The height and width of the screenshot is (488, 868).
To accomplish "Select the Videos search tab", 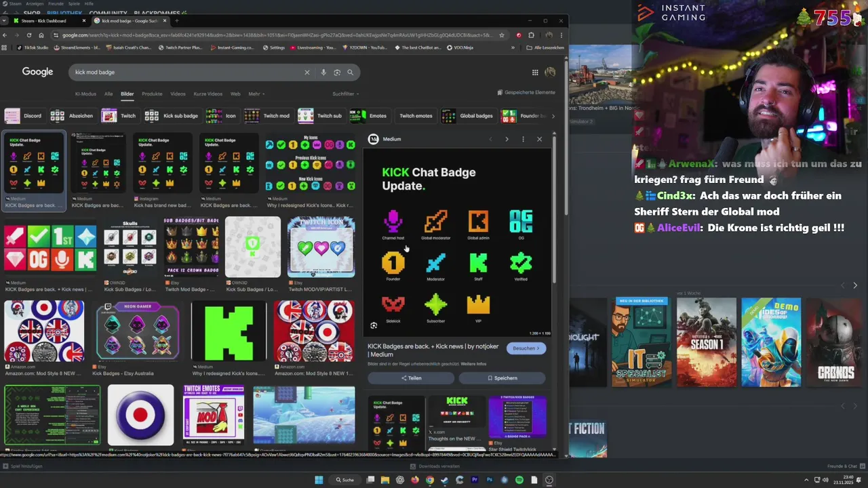I will pyautogui.click(x=178, y=94).
